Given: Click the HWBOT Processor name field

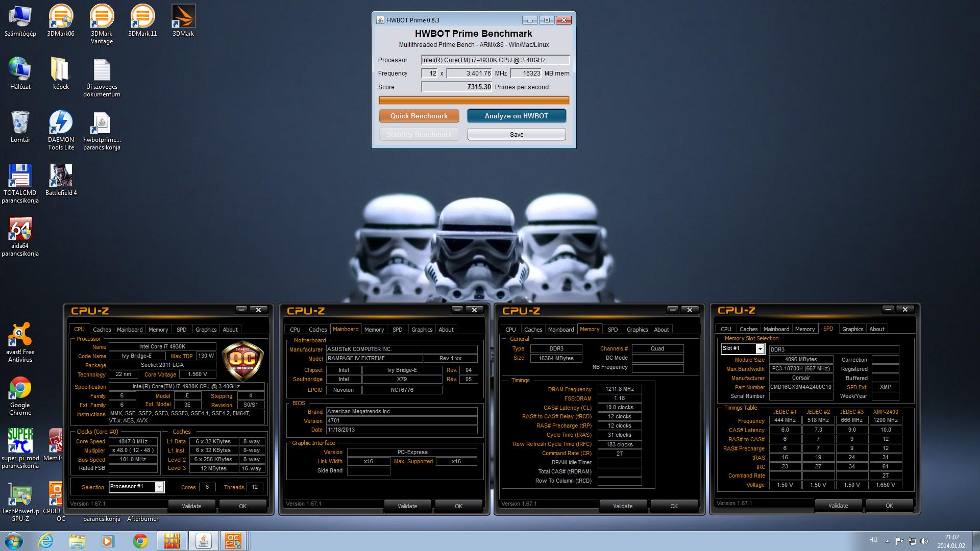Looking at the screenshot, I should click(x=495, y=60).
